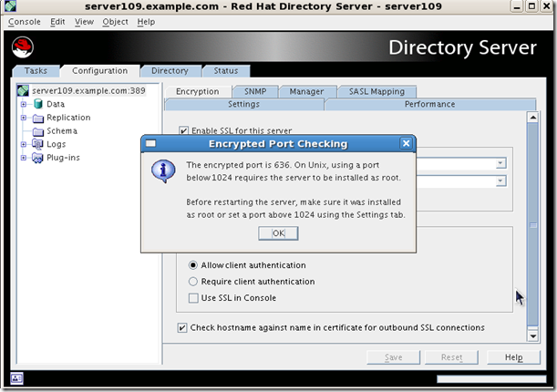
Task: Click the scrollbar down arrow
Action: tap(533, 335)
